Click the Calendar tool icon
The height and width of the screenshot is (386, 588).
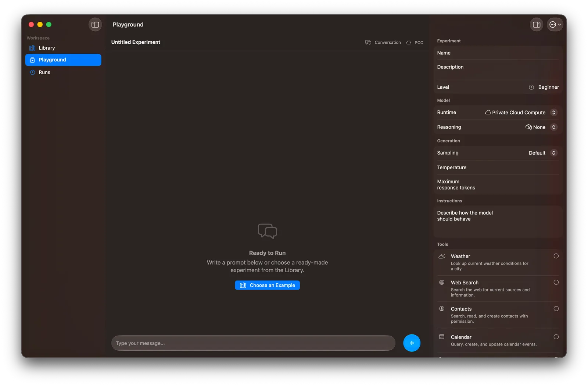pyautogui.click(x=442, y=337)
